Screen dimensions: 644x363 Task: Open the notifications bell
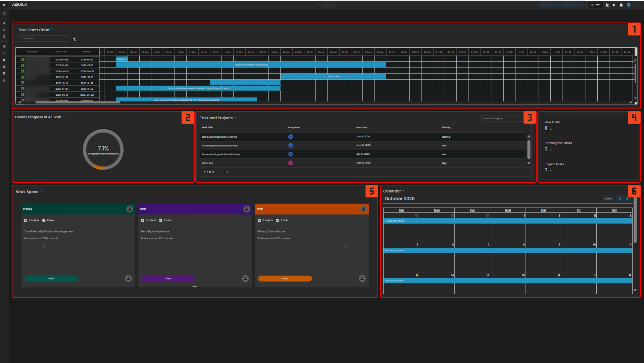point(614,5)
